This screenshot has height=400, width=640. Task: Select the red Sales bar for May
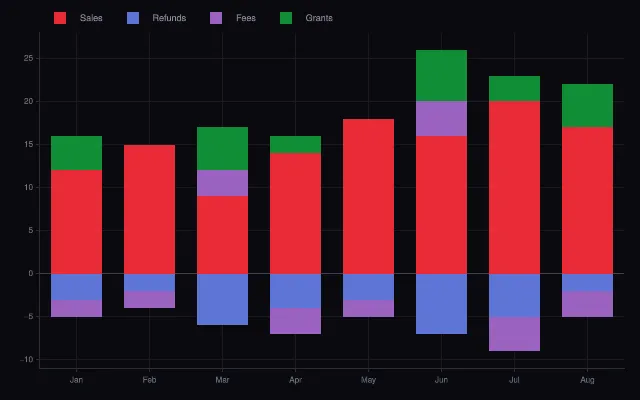[369, 196]
